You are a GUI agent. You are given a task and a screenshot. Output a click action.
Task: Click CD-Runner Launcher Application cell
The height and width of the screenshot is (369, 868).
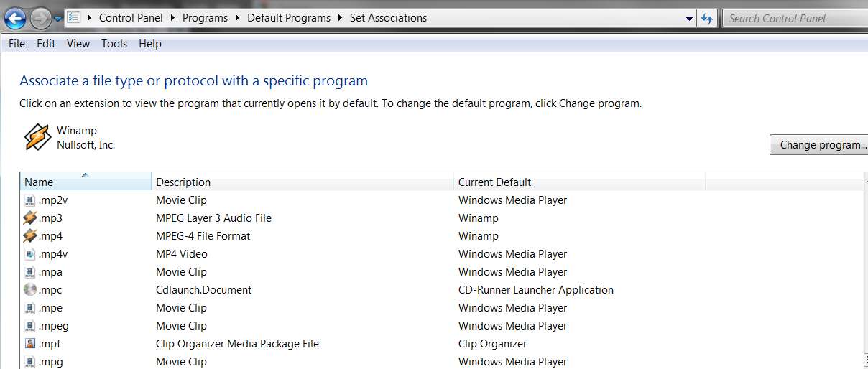point(536,290)
